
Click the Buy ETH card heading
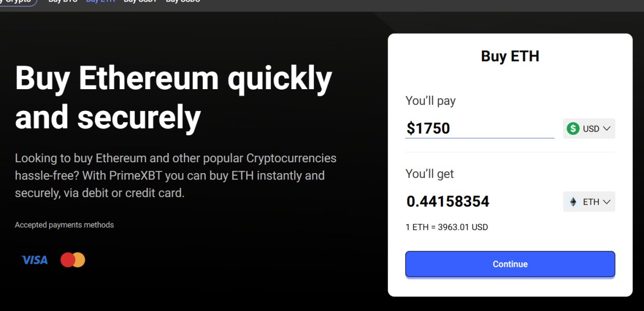tap(510, 56)
